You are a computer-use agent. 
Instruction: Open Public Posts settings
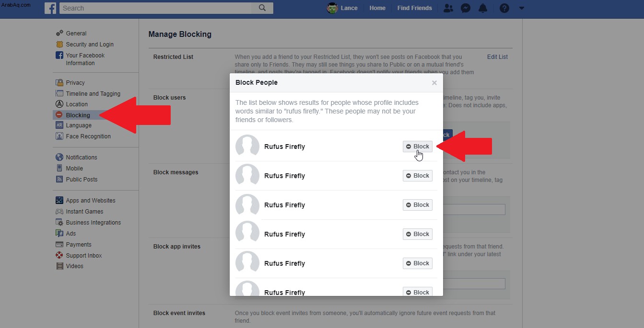(x=82, y=180)
